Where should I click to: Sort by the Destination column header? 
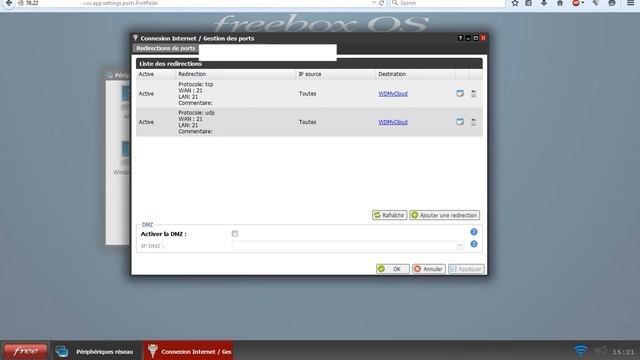coord(415,74)
